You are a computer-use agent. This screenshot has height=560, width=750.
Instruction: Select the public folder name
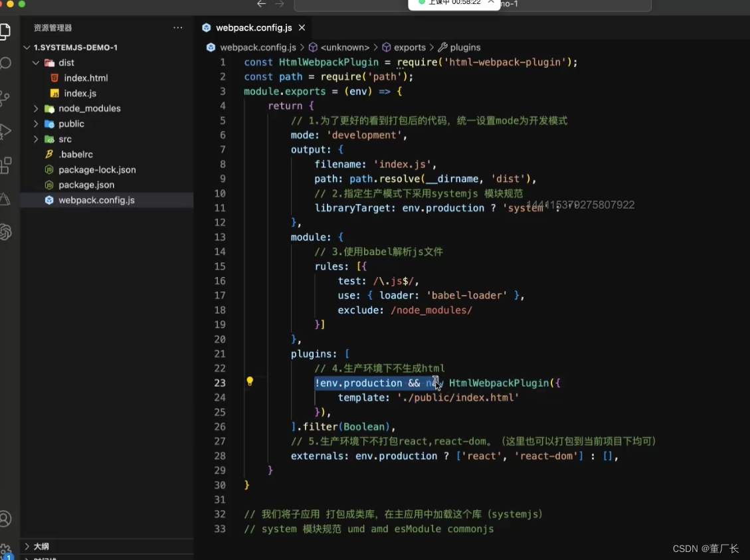point(71,124)
